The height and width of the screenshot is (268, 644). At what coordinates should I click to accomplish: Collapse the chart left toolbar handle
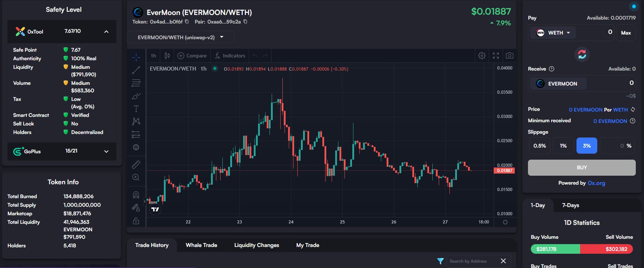coord(145,202)
